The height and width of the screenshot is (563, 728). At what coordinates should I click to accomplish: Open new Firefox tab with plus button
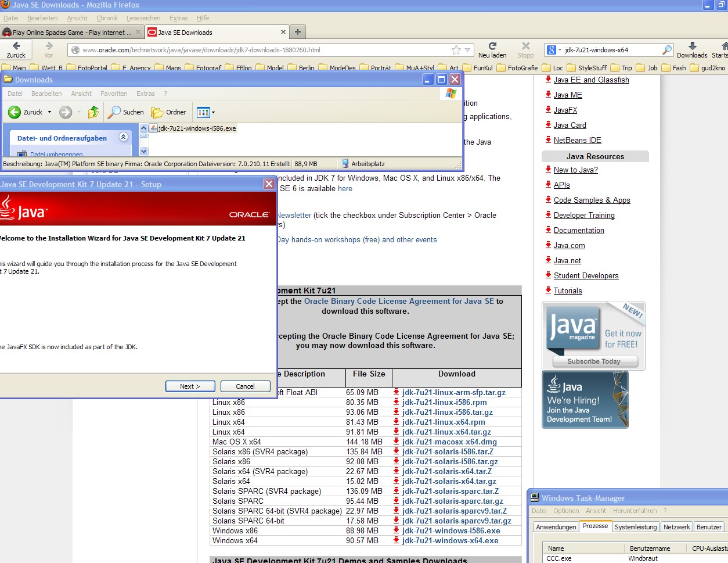[x=297, y=32]
